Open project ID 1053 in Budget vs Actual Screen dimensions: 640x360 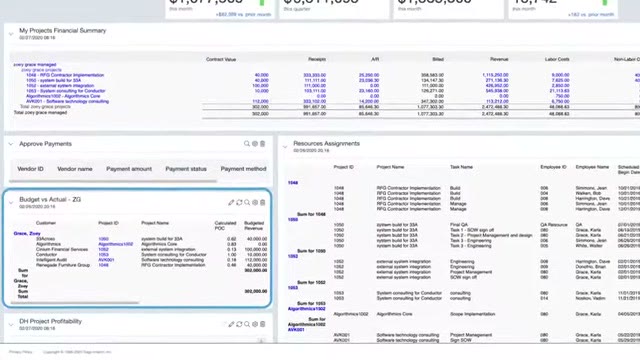[x=103, y=255]
